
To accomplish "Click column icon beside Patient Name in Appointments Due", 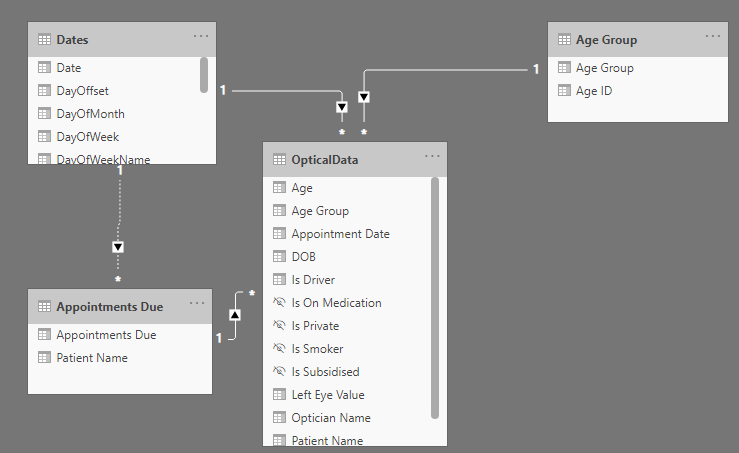I will click(44, 358).
